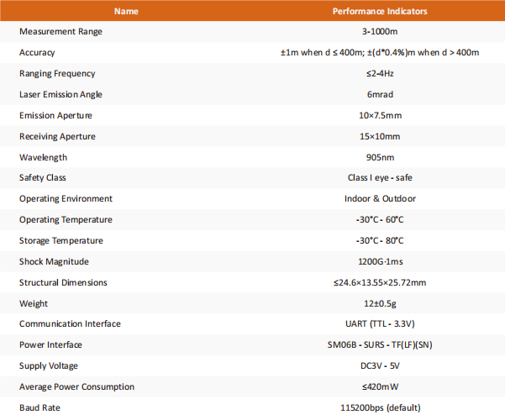This screenshot has width=505, height=420.
Task: Click the Emission Aperture label
Action: click(x=55, y=116)
